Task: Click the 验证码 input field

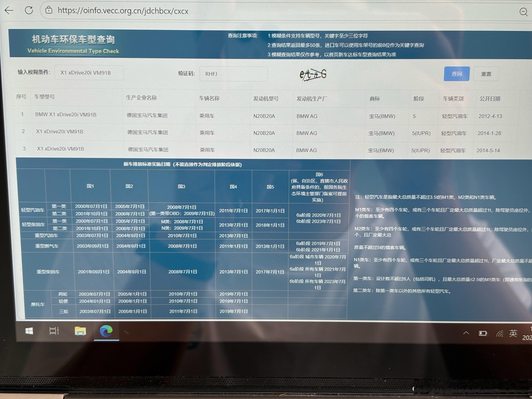Action: click(x=233, y=74)
